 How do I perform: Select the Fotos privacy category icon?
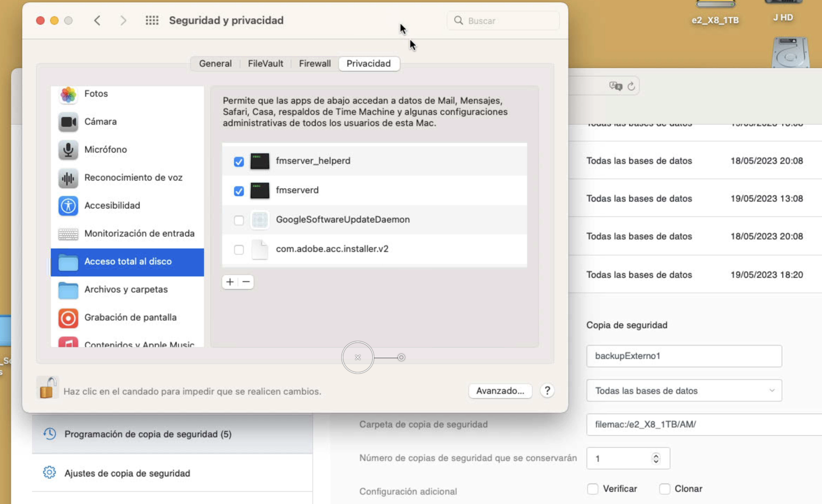click(x=68, y=94)
